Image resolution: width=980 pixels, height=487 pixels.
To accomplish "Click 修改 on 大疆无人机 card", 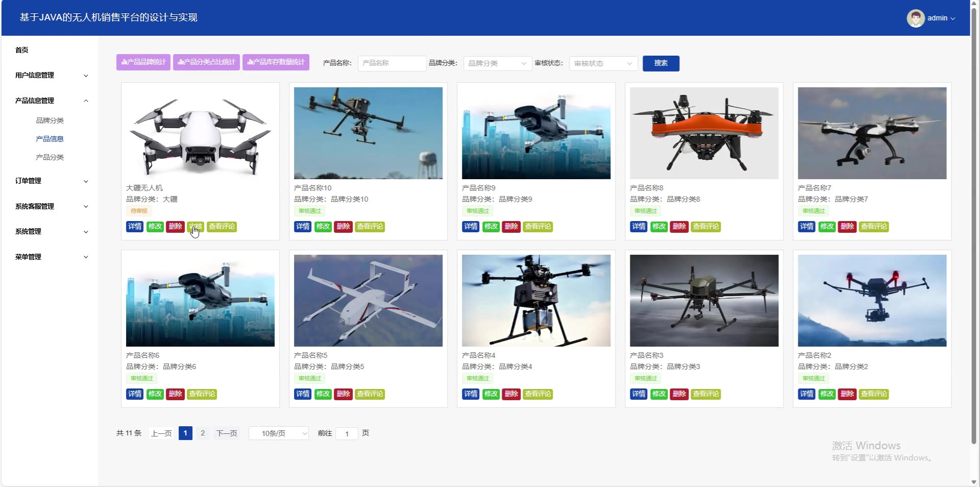I will tap(155, 227).
